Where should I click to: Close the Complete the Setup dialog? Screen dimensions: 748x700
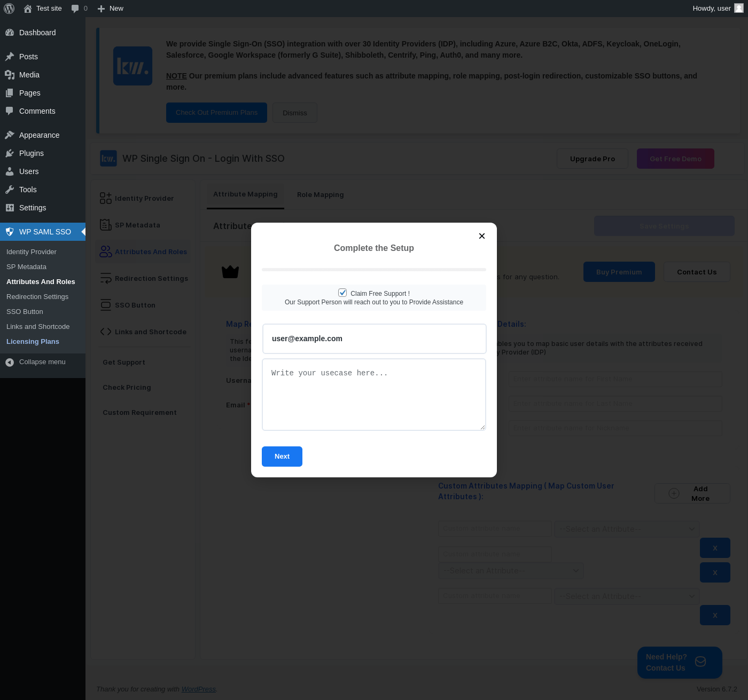pos(482,236)
